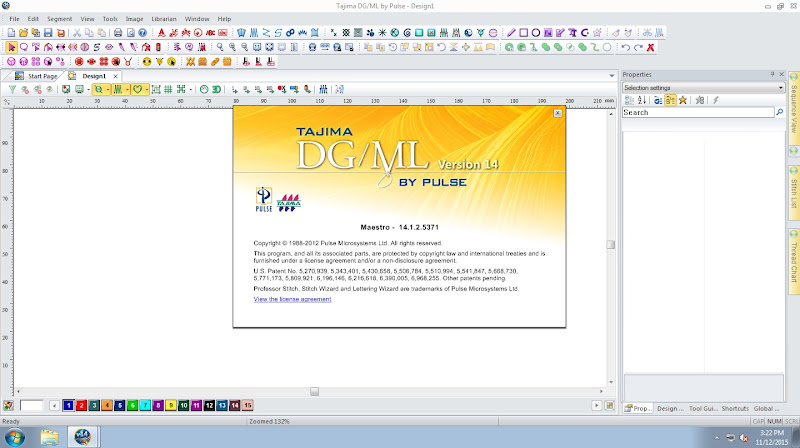The height and width of the screenshot is (448, 800).
Task: Switch to Shortcuts tab in bottom panel
Action: point(735,408)
